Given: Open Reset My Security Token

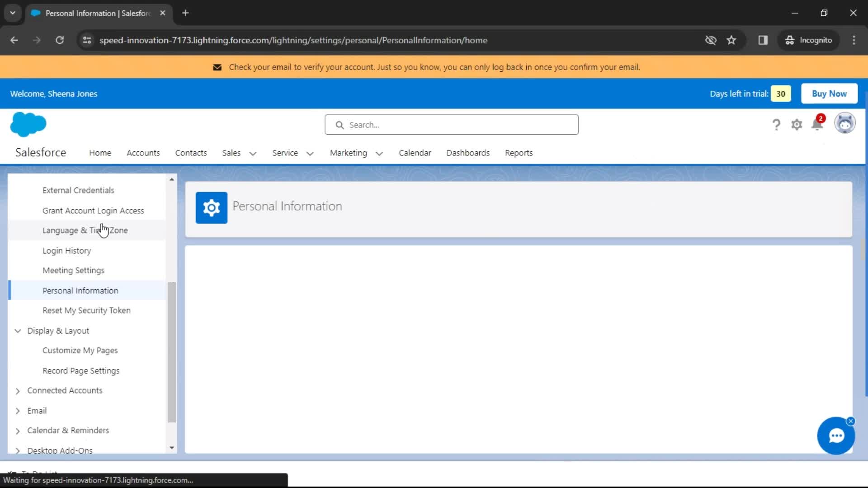Looking at the screenshot, I should pos(86,310).
